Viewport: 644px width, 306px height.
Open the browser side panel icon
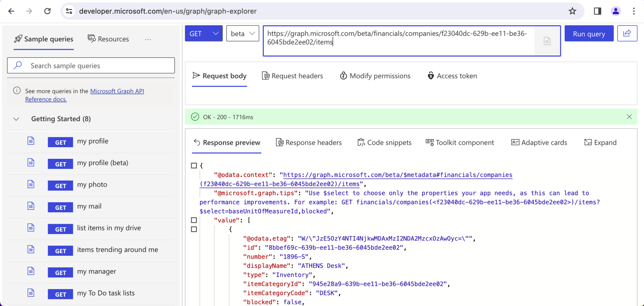(597, 11)
